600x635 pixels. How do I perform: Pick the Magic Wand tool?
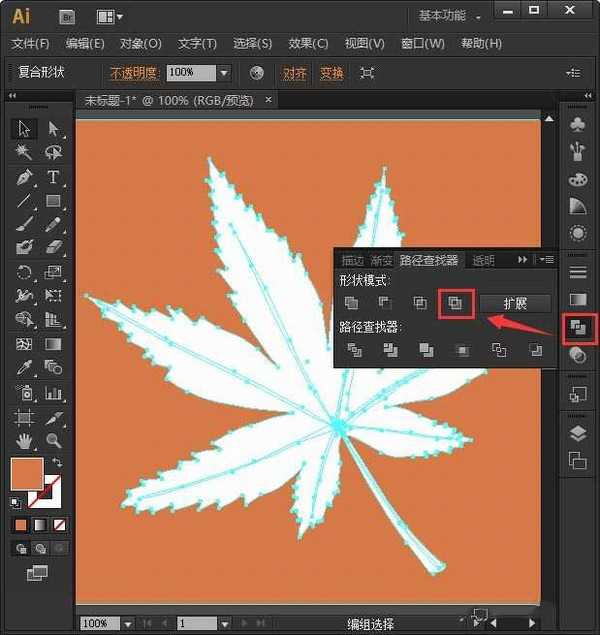[x=25, y=153]
